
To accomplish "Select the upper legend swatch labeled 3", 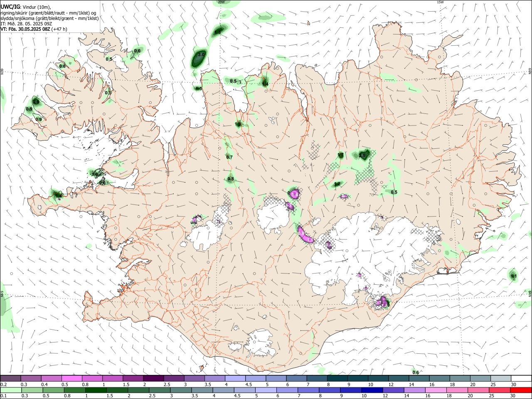I will click(194, 378).
